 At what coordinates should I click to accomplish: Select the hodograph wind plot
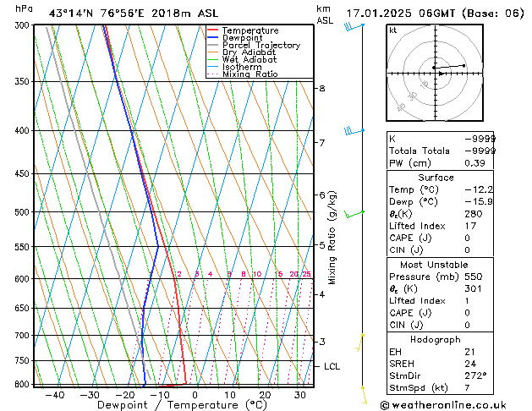[x=435, y=73]
